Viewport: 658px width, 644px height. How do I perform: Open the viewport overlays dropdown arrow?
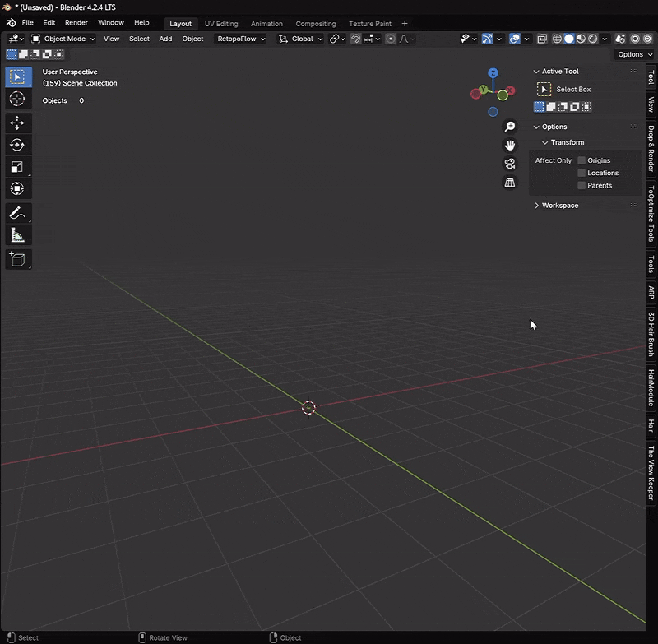point(526,39)
